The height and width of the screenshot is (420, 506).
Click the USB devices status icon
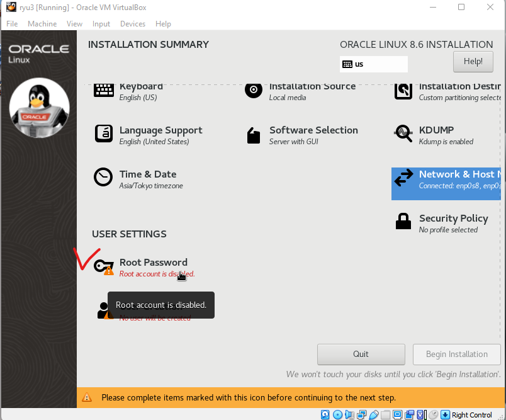374,414
